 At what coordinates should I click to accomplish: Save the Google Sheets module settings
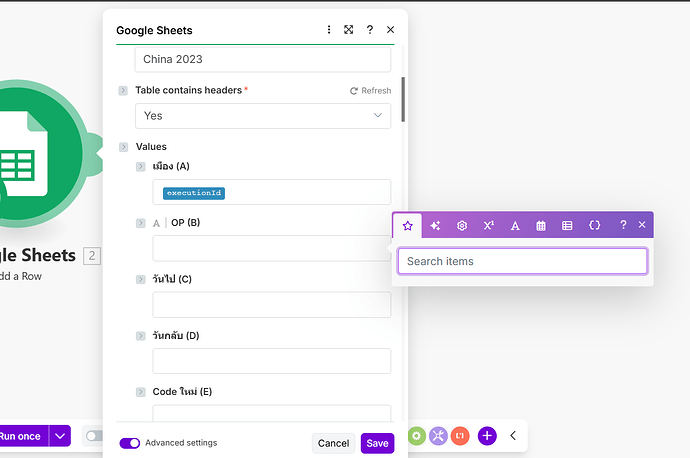point(377,443)
